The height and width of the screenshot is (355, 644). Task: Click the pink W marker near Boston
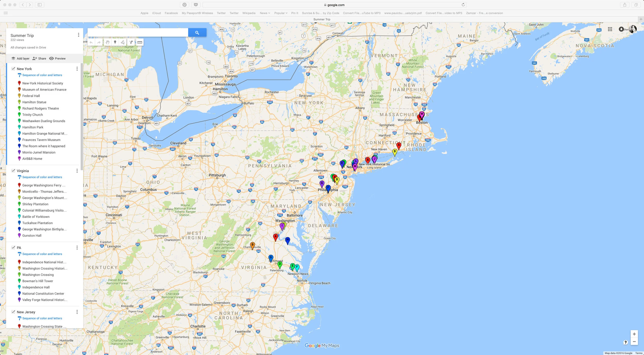(422, 115)
